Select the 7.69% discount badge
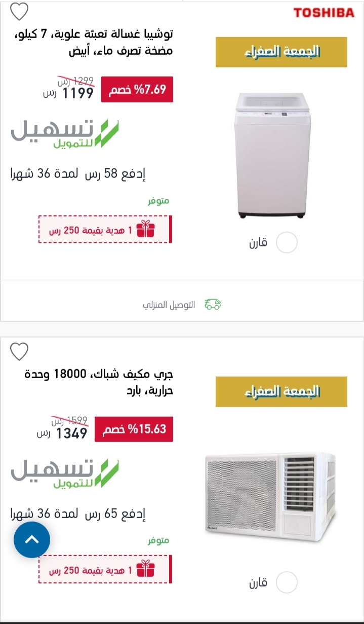The image size is (364, 624). click(x=137, y=90)
